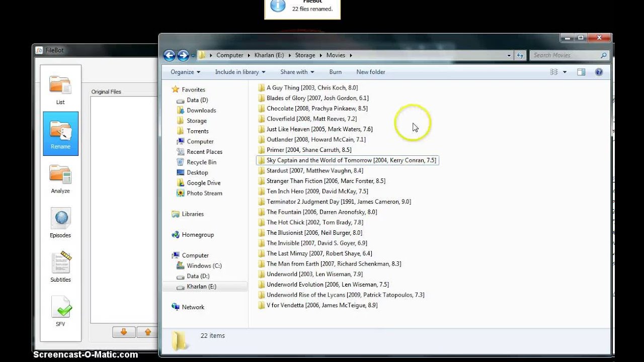Select Windows (C:) drive
The image size is (644, 362).
coord(204,265)
